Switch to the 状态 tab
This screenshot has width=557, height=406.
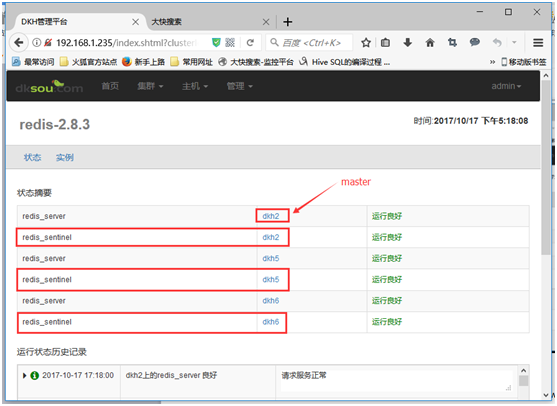(x=32, y=157)
